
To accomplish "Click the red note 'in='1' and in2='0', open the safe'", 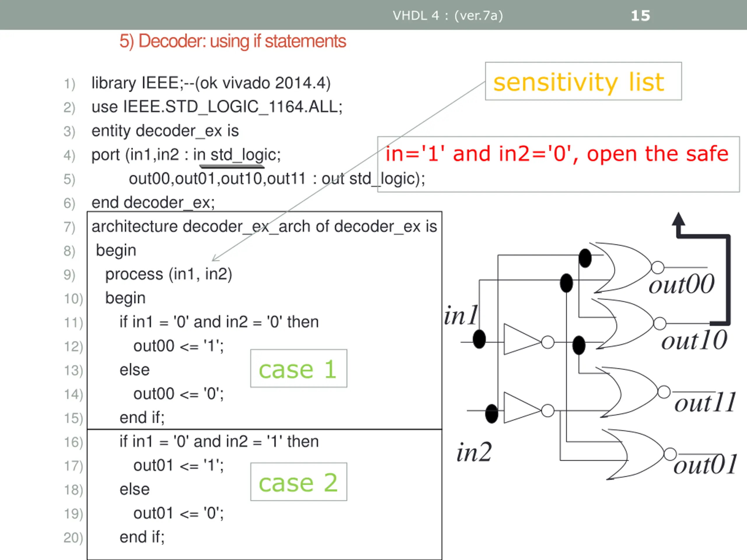I will (x=557, y=154).
